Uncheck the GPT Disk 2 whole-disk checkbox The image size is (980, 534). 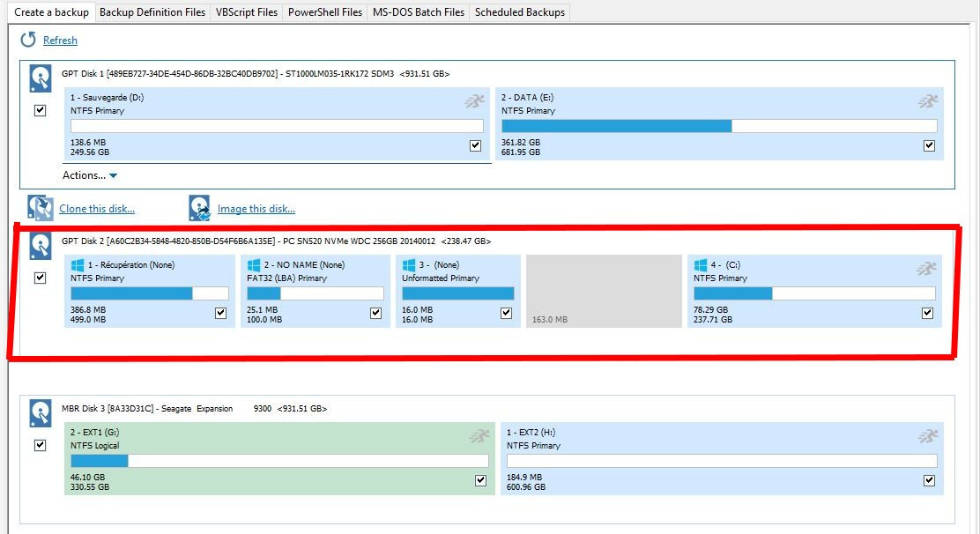point(40,278)
